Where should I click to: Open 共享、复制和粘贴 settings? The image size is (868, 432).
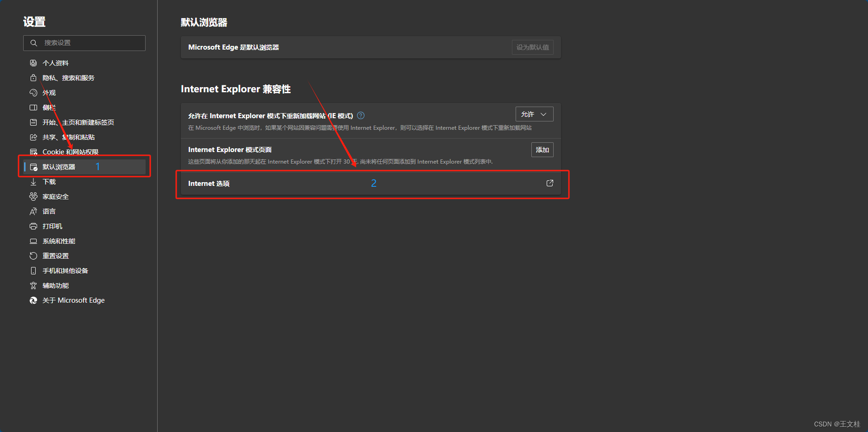click(84, 137)
